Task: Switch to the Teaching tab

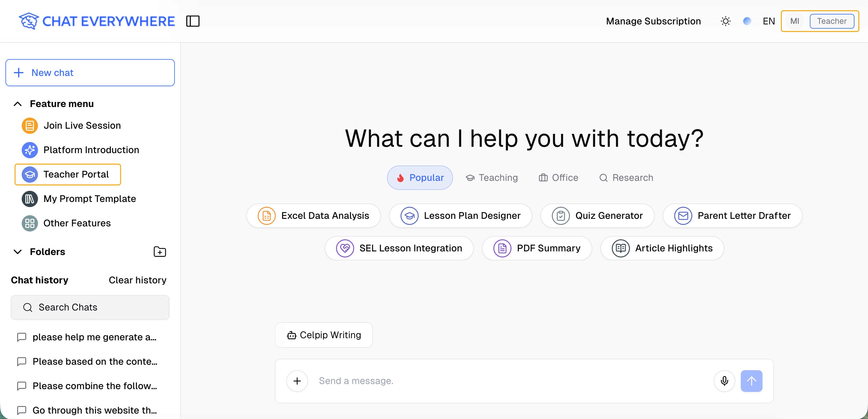Action: coord(492,178)
